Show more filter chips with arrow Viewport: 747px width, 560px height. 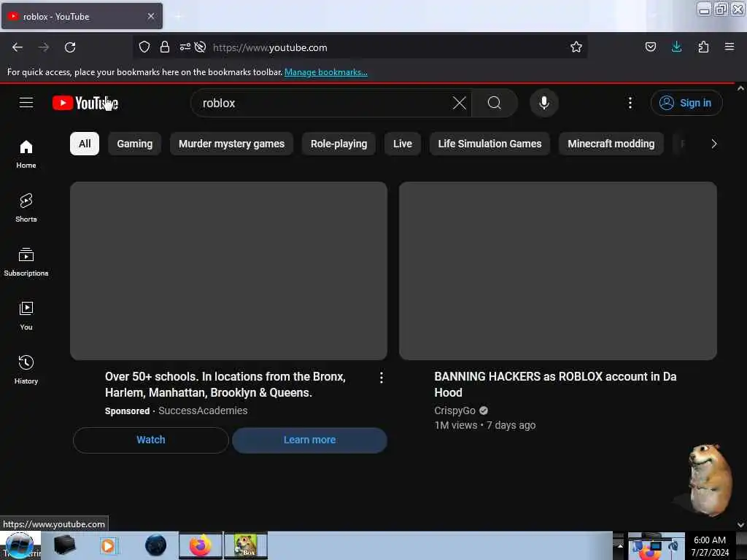tap(713, 144)
